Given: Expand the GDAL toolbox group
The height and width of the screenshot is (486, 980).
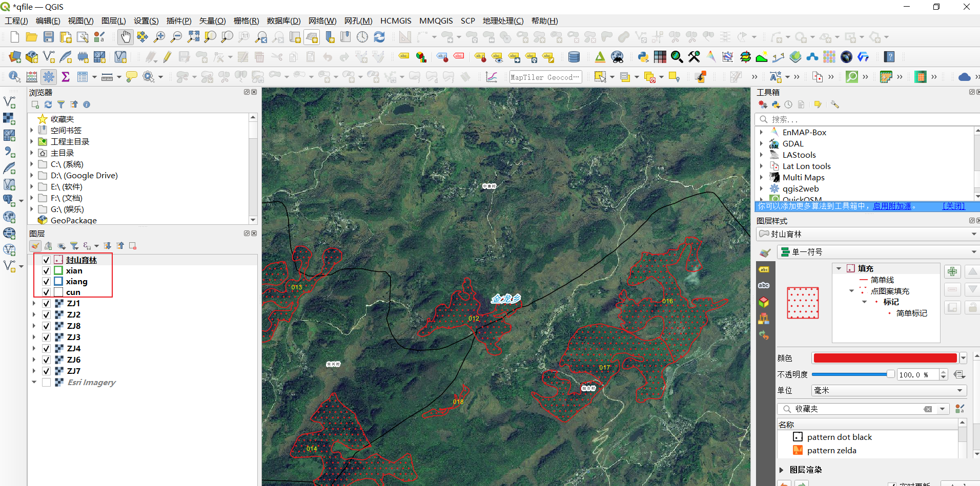Looking at the screenshot, I should (762, 144).
